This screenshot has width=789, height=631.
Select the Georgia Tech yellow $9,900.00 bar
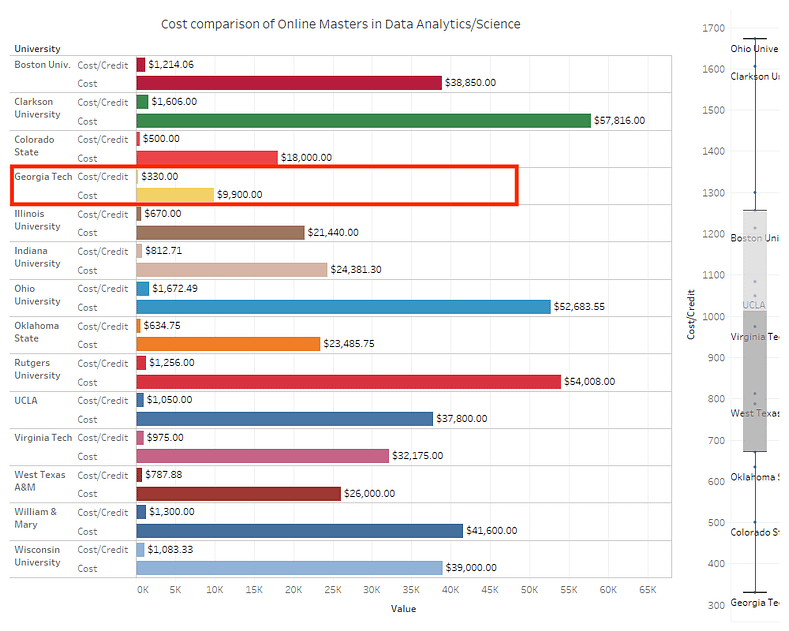coord(175,195)
